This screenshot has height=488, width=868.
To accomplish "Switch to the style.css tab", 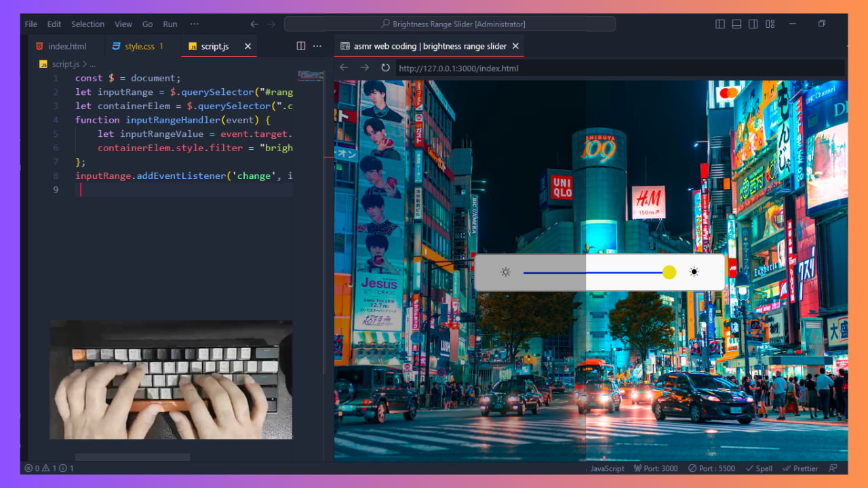I will pyautogui.click(x=138, y=46).
